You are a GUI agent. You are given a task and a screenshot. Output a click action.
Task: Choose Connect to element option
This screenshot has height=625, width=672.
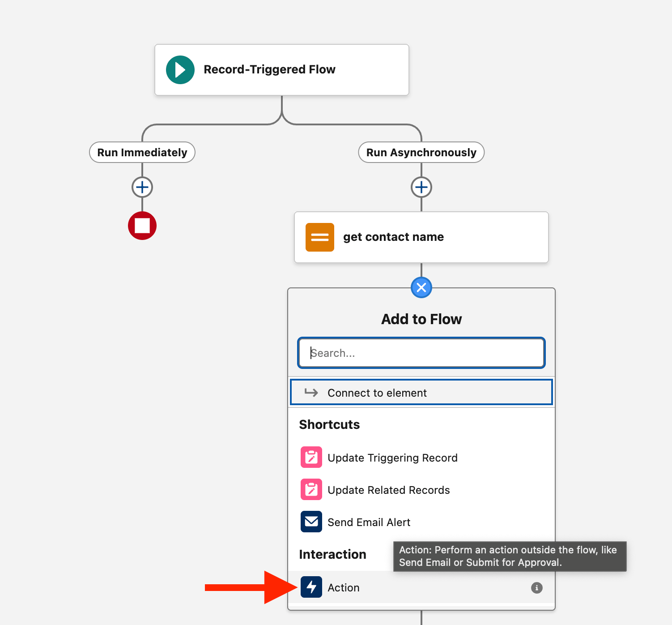(x=421, y=393)
